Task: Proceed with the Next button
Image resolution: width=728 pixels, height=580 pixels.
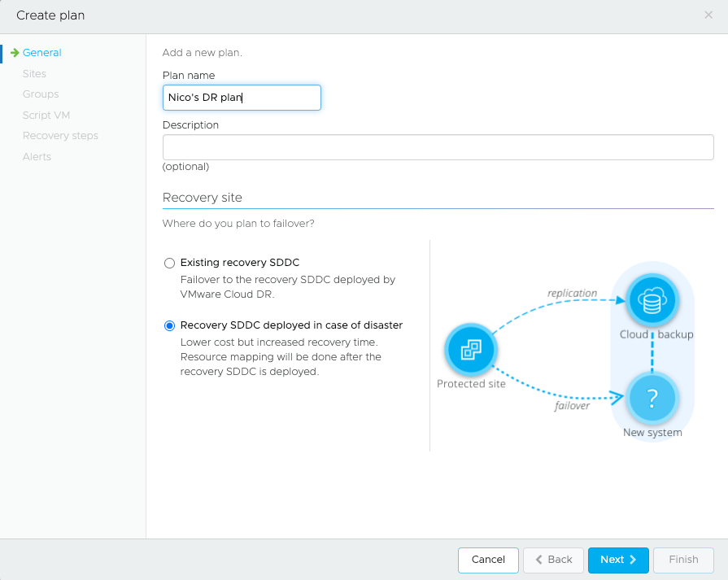Action: coord(618,560)
